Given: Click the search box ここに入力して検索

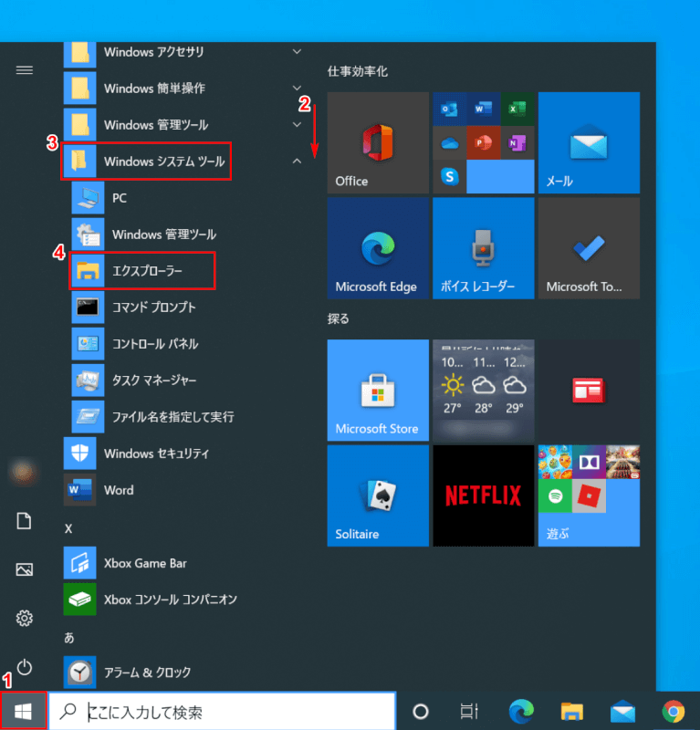Looking at the screenshot, I should pos(223,711).
